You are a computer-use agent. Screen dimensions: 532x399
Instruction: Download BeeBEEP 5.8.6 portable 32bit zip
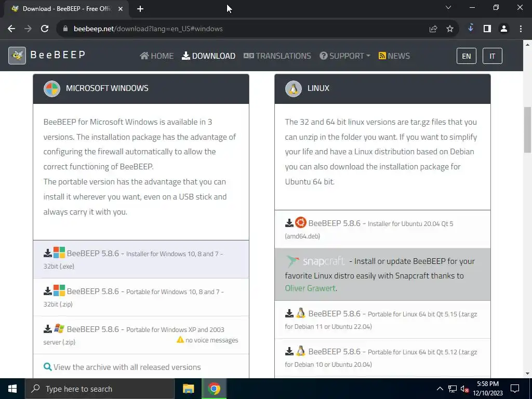(x=141, y=298)
